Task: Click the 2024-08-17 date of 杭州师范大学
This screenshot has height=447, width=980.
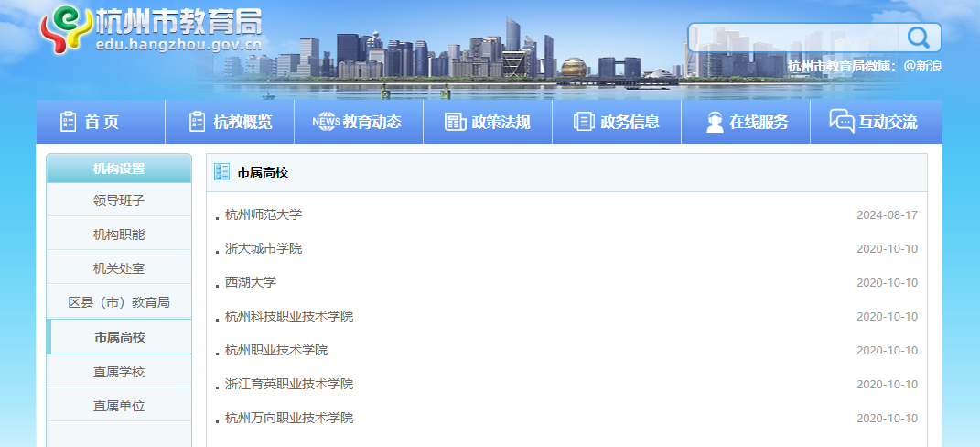Action: pyautogui.click(x=887, y=214)
